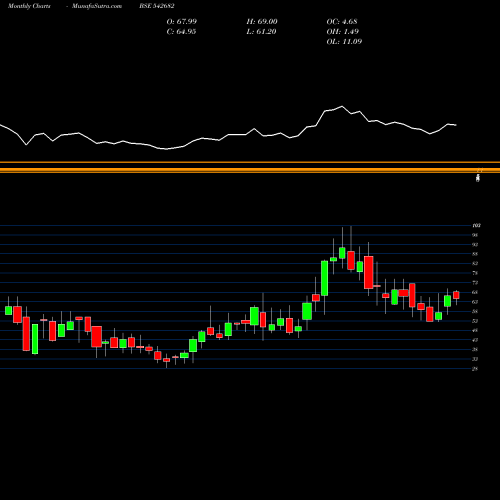Click the tallest green candle before the peak
Image resolution: width=500 pixels, height=500 pixels.
324,278
